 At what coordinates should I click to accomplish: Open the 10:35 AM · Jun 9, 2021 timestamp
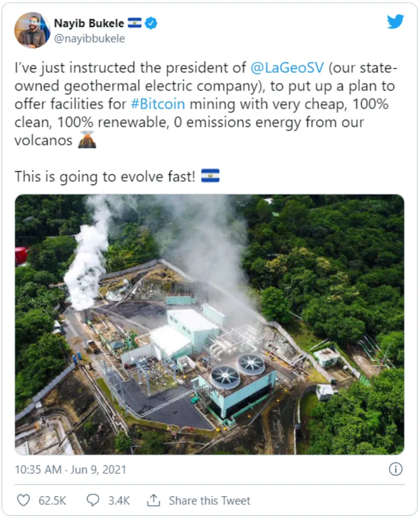[70, 469]
